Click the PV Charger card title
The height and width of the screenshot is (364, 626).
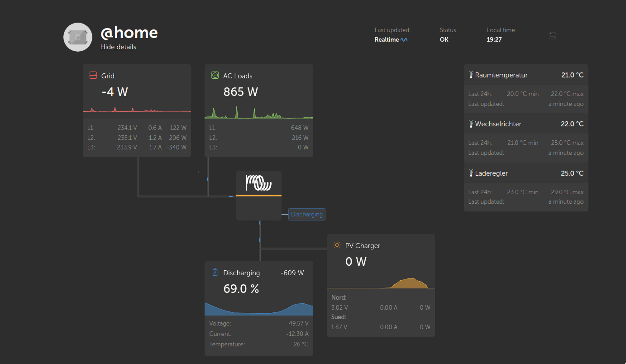click(x=363, y=246)
